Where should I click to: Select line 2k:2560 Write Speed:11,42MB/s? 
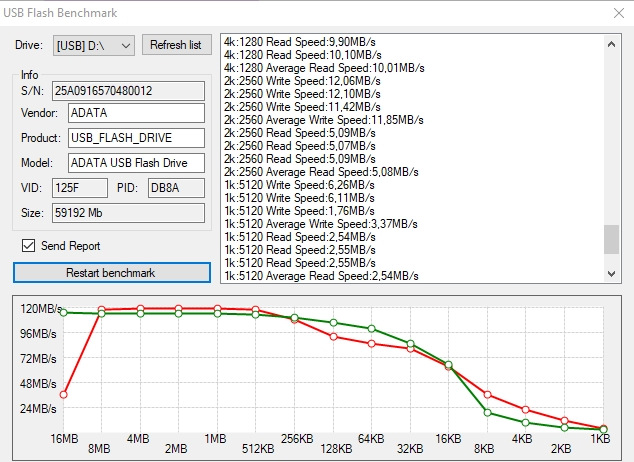pyautogui.click(x=302, y=107)
